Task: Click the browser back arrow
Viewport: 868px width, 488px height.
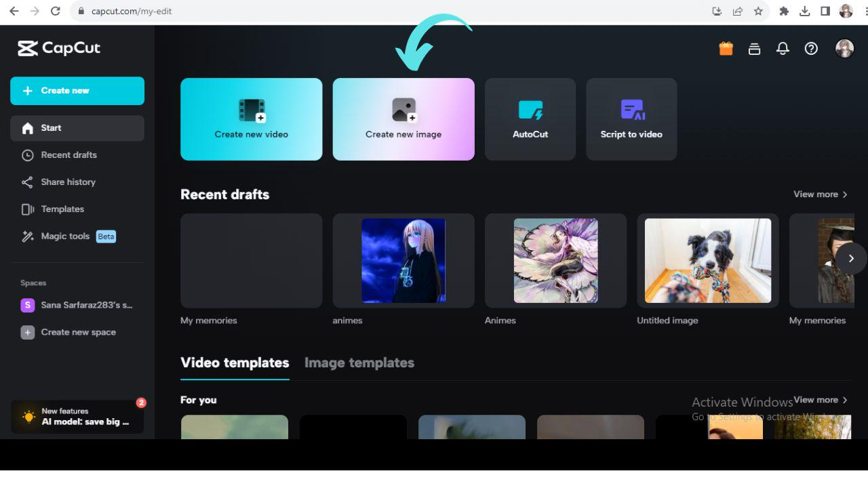Action: [14, 11]
